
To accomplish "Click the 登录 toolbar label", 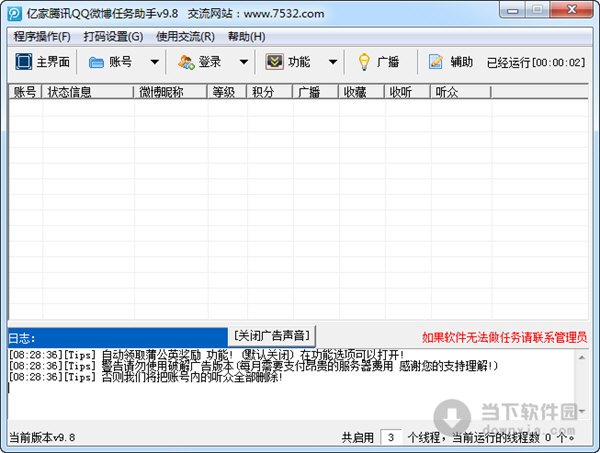I will click(210, 62).
